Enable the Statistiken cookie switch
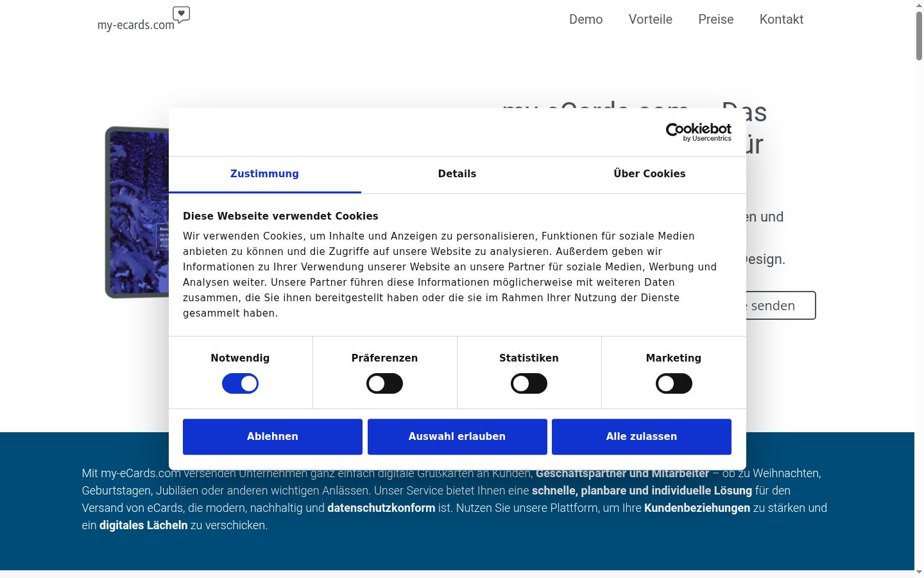This screenshot has height=578, width=924. point(529,383)
